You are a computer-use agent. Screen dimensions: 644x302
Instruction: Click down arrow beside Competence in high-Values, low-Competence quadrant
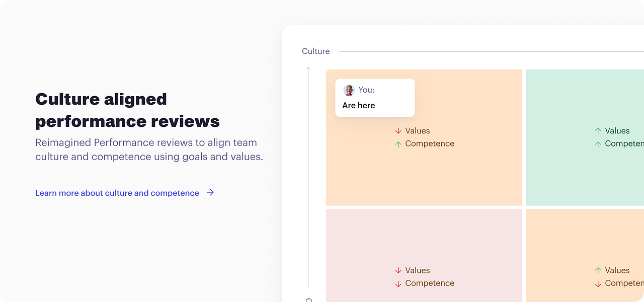point(598,283)
